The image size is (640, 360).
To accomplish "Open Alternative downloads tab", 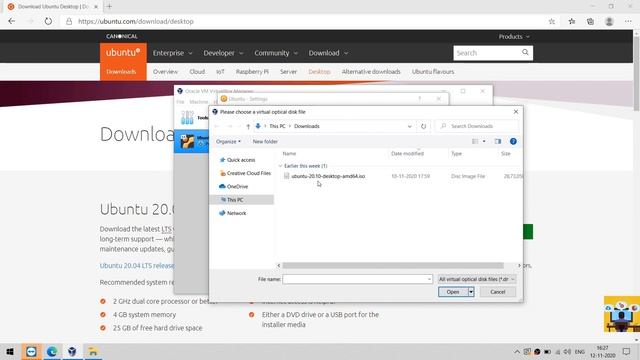I will [371, 72].
